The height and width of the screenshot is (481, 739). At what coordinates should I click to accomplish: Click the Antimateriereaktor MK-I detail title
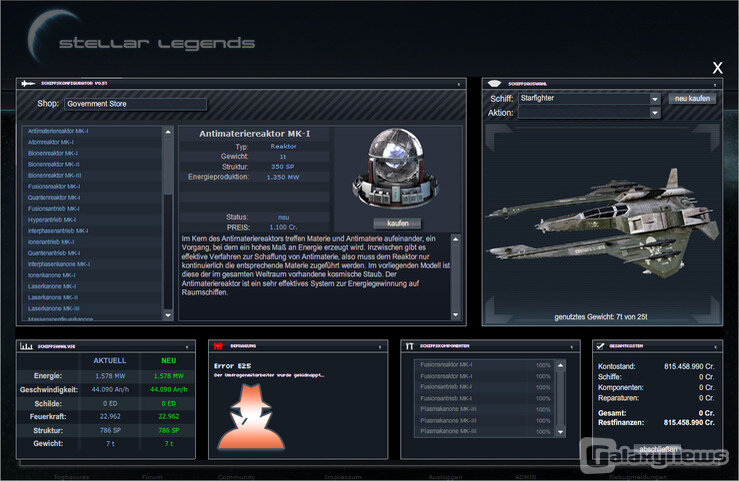[255, 134]
